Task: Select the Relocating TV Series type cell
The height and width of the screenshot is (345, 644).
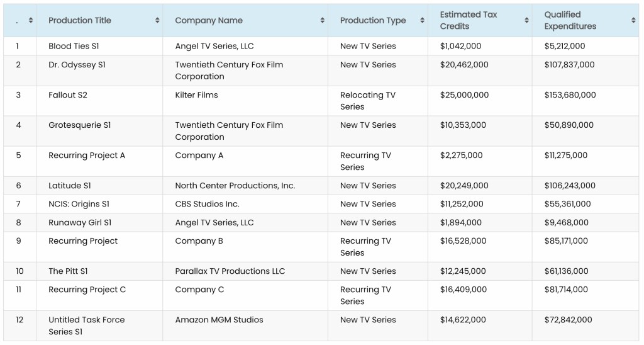Action: tap(367, 101)
